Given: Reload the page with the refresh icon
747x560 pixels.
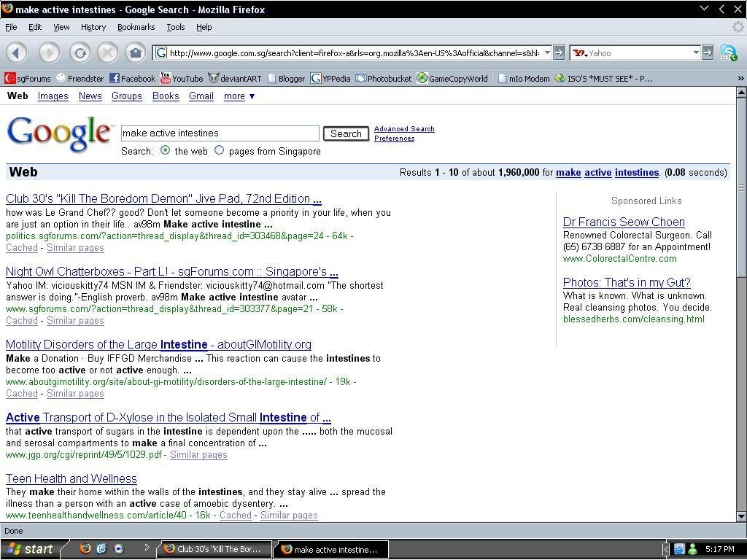Looking at the screenshot, I should pos(80,52).
